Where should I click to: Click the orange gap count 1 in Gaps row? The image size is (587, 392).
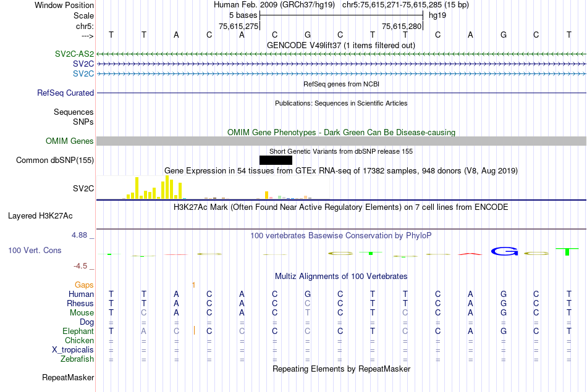pyautogui.click(x=193, y=285)
